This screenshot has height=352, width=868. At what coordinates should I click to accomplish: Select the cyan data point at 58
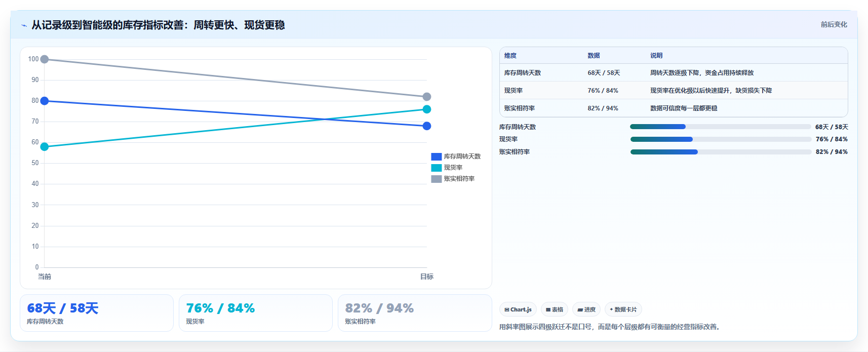pos(45,147)
